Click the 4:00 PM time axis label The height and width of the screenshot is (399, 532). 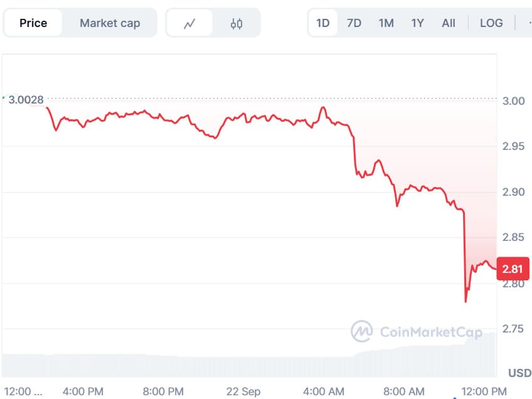(83, 391)
